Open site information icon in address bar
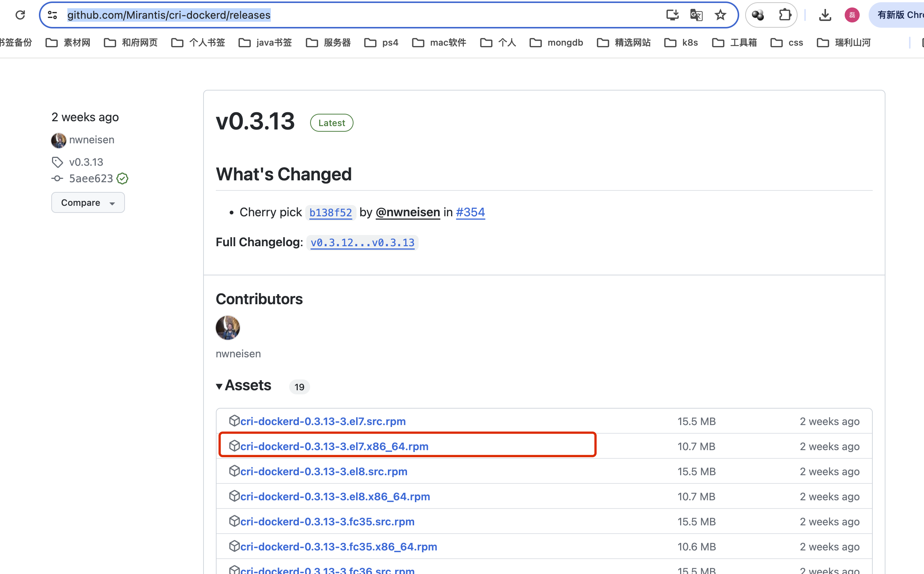Viewport: 924px width, 574px height. coord(52,15)
